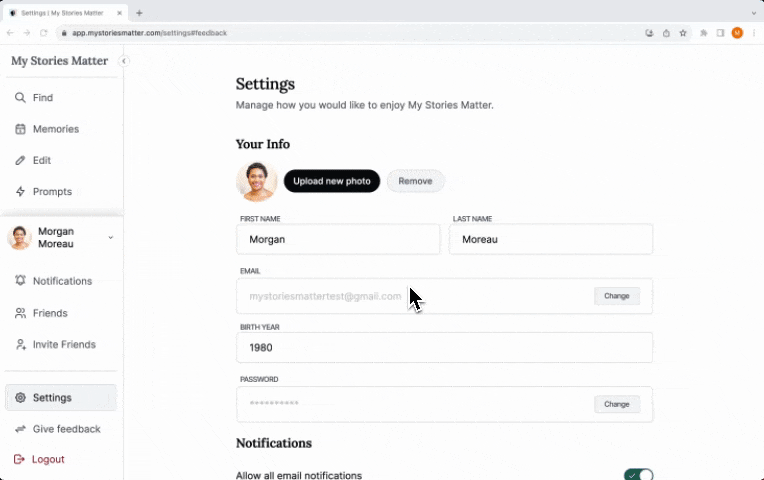Click the Memories calendar icon
This screenshot has height=480, width=764.
click(20, 129)
